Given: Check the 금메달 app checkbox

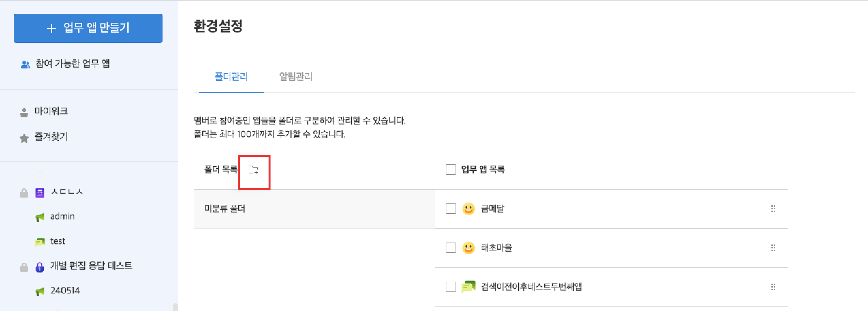Looking at the screenshot, I should (x=451, y=209).
